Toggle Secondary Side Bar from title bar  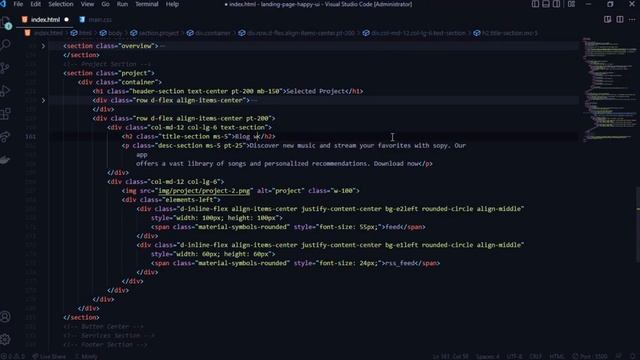tap(556, 4)
